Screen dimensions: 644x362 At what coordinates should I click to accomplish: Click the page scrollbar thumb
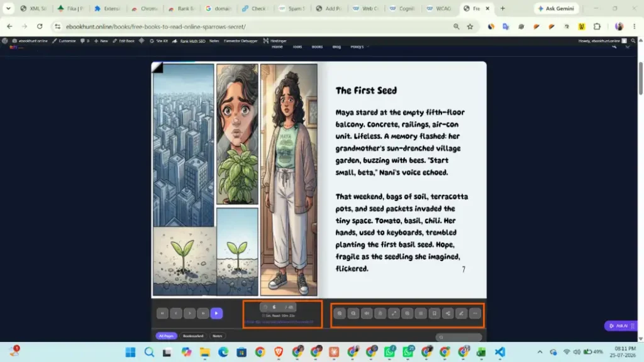click(x=640, y=79)
